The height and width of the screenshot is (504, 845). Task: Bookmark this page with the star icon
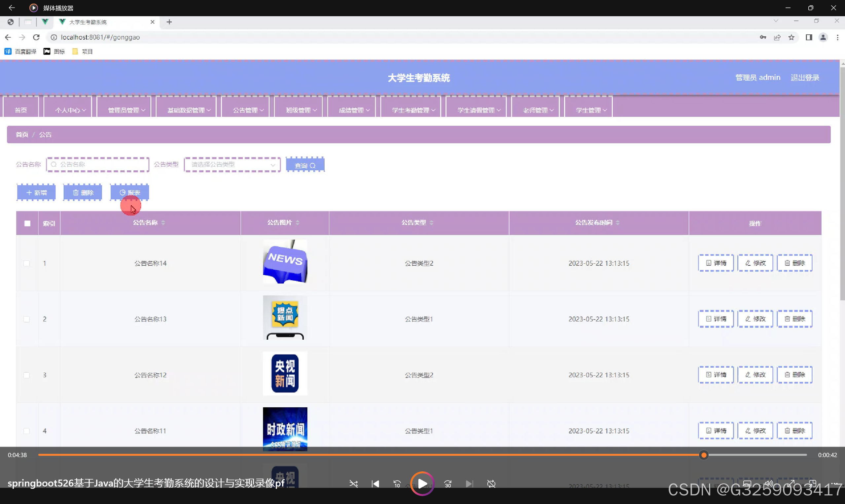791,37
